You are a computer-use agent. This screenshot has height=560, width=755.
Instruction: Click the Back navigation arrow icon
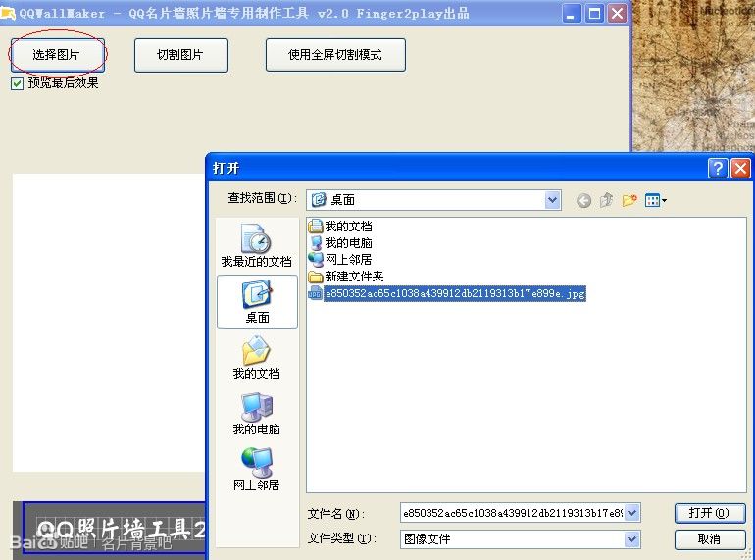(x=583, y=200)
